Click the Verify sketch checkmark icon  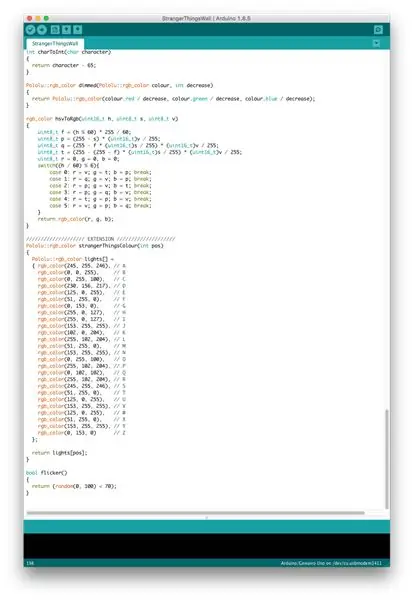point(31,30)
